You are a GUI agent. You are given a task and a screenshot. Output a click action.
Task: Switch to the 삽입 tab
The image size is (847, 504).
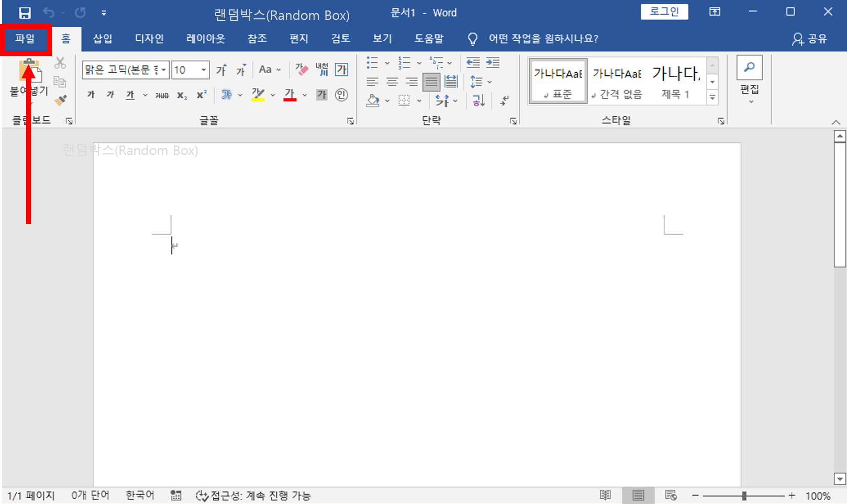[103, 39]
